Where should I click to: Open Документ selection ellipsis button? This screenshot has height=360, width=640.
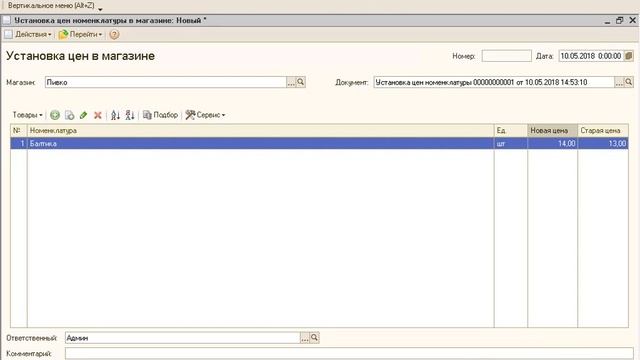coord(619,82)
